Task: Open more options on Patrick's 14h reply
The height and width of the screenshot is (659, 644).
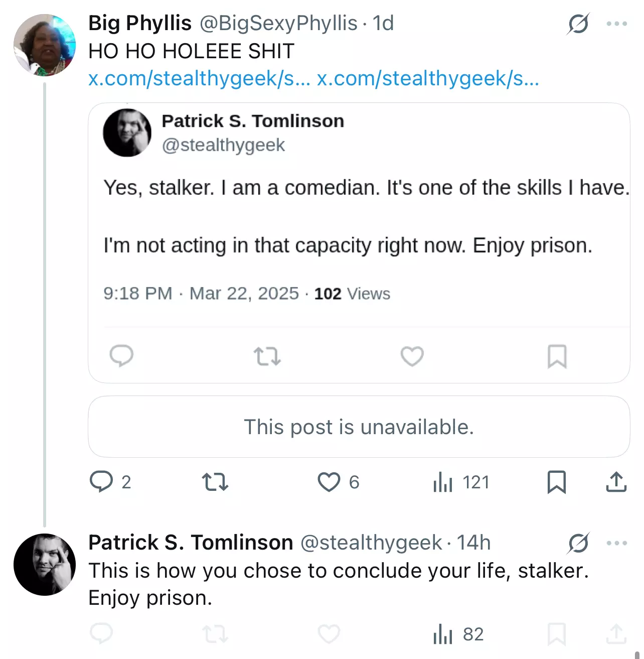Action: [x=616, y=543]
